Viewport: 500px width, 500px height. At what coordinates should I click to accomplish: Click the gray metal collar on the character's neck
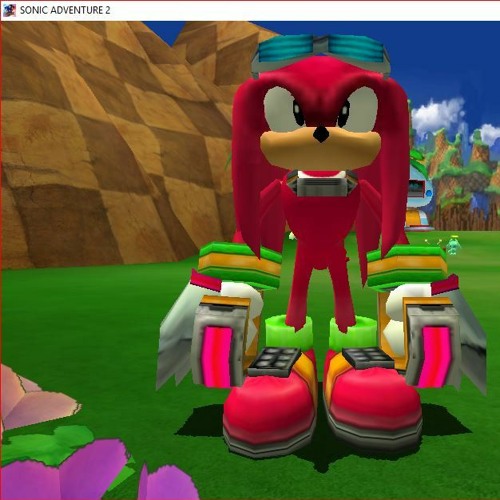click(x=322, y=183)
